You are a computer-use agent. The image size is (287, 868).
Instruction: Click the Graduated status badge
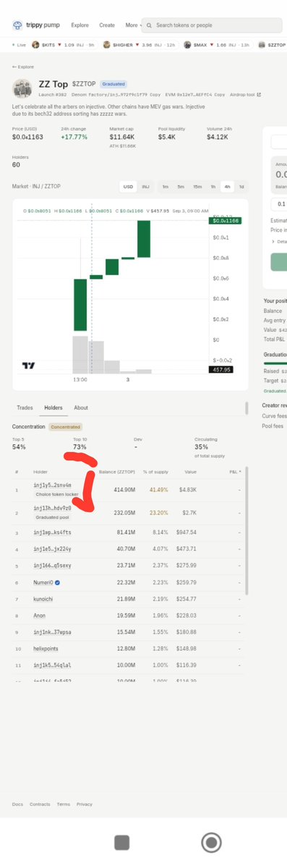click(113, 84)
